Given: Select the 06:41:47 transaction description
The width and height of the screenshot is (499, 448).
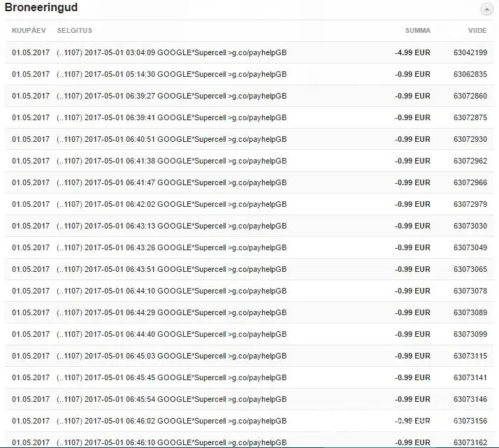Looking at the screenshot, I should [x=171, y=182].
